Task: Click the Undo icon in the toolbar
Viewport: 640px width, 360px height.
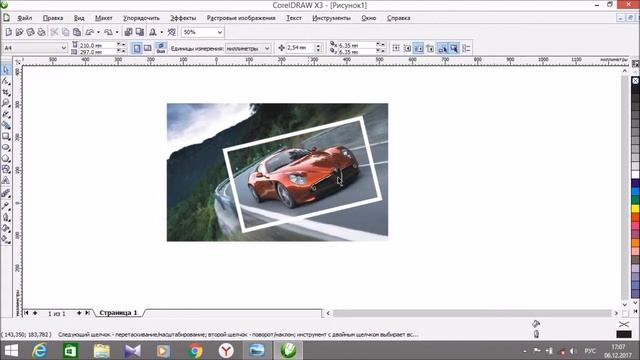Action: tap(89, 32)
